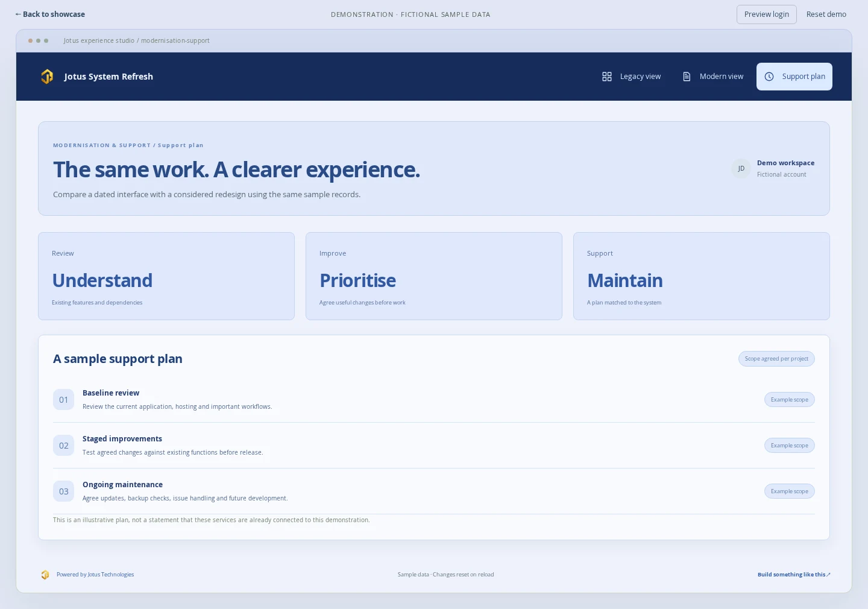Click the footer Jotus Technologies logo icon

pyautogui.click(x=45, y=575)
